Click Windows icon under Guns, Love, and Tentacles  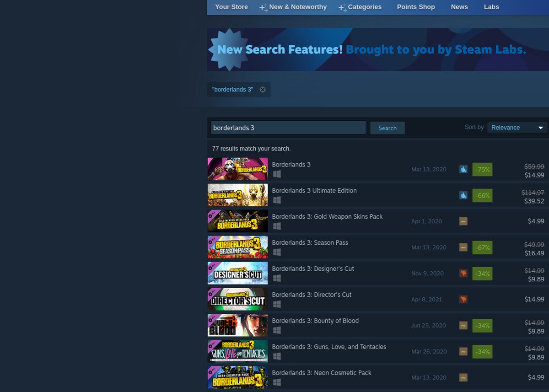click(276, 357)
